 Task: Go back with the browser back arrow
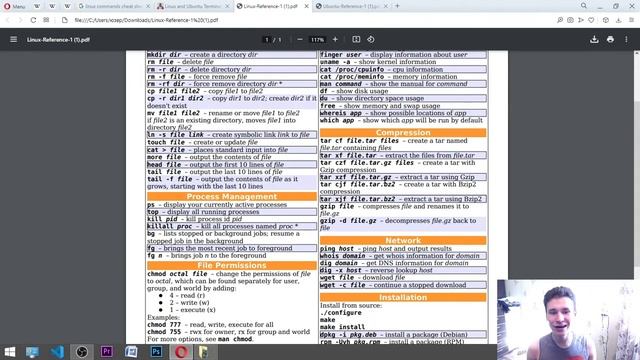point(8,20)
